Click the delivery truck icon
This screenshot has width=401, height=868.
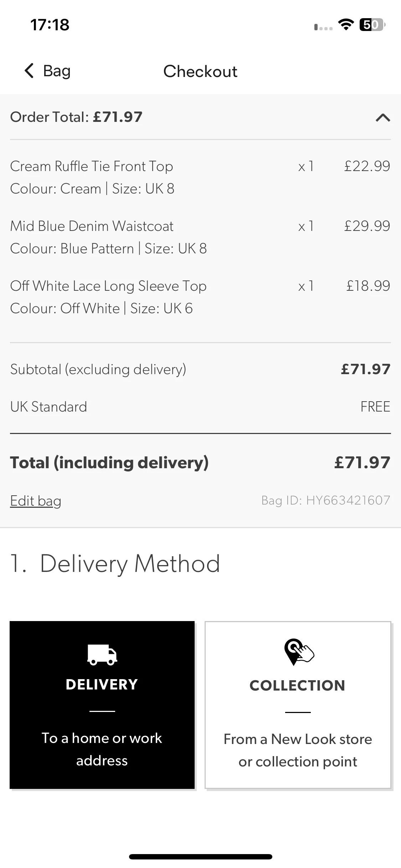pyautogui.click(x=102, y=654)
